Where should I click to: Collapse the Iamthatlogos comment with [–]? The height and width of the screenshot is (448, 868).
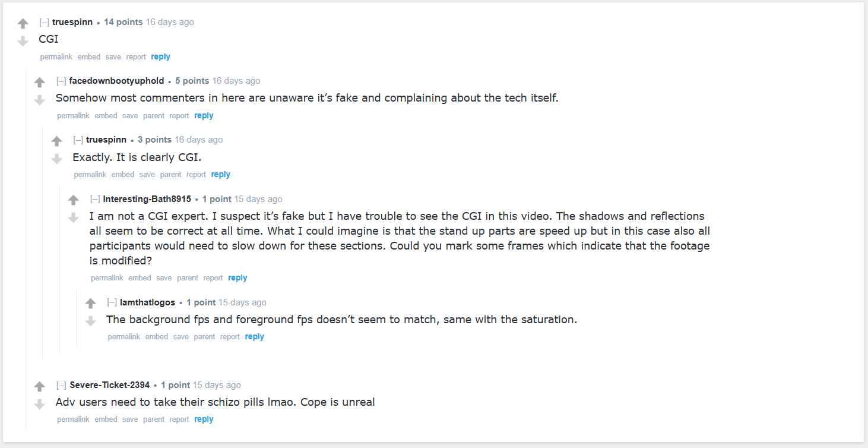point(112,302)
